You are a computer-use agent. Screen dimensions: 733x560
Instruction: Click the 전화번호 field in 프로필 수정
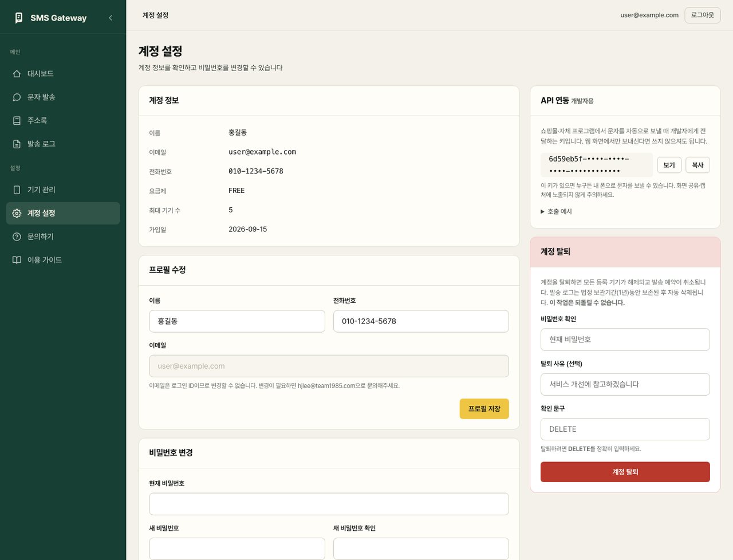click(x=421, y=321)
